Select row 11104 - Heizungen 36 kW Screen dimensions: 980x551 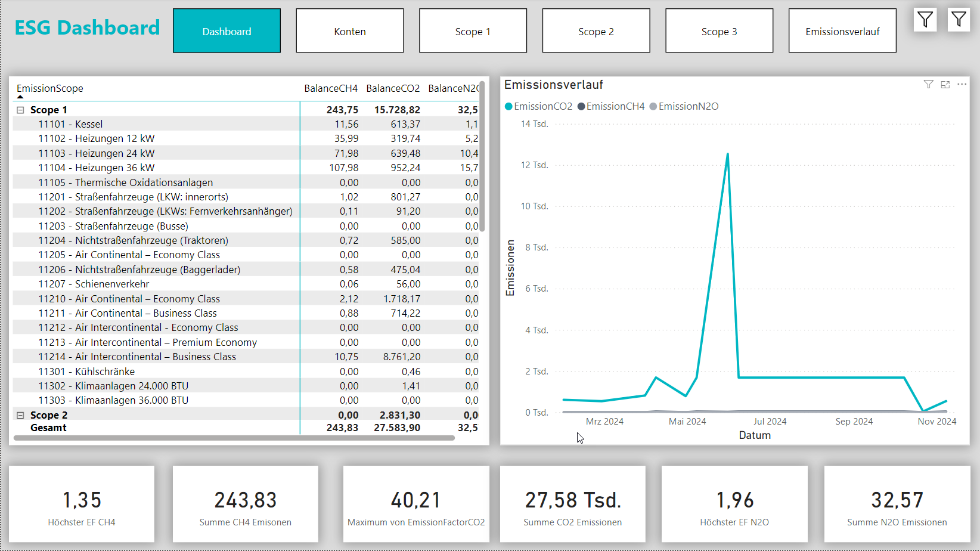(246, 168)
